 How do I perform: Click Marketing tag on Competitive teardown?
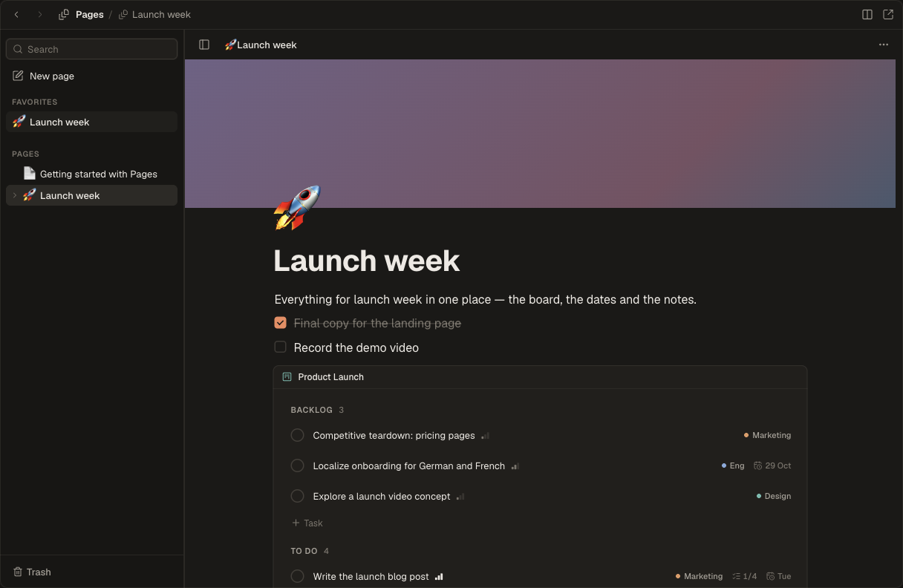click(x=767, y=435)
